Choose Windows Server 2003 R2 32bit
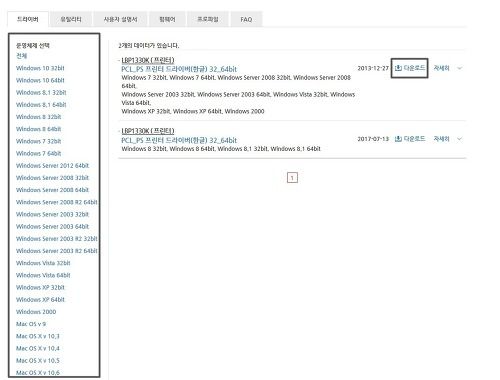This screenshot has height=380, width=500. coord(57,239)
